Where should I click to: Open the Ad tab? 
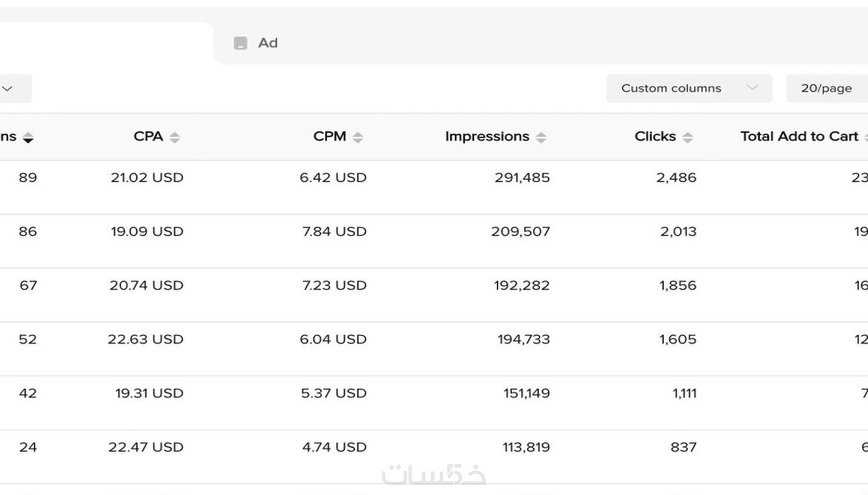click(x=268, y=43)
